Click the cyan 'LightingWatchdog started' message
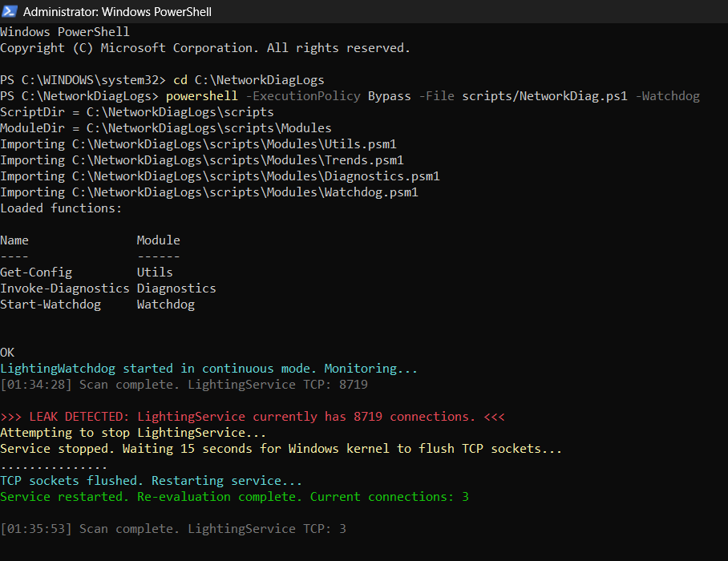Screen dimensions: 728x561 pos(209,369)
